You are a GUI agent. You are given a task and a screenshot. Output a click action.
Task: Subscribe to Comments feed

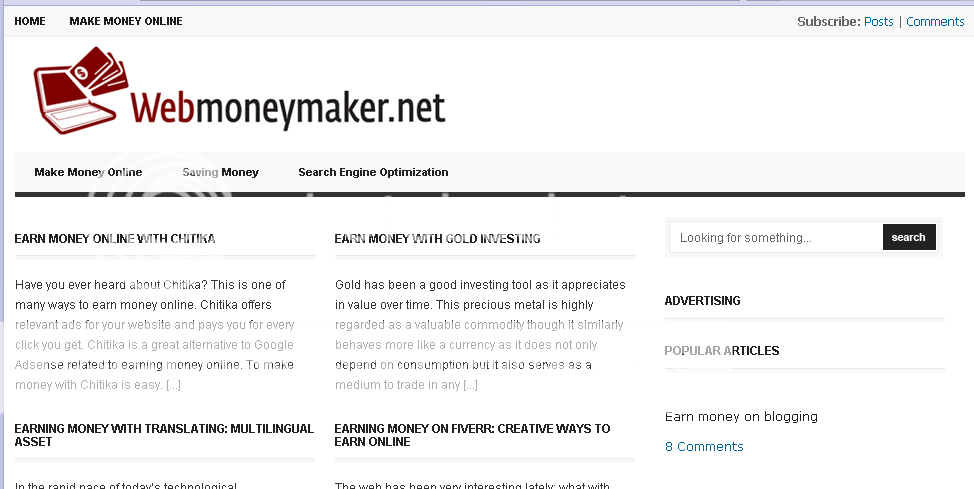point(935,21)
